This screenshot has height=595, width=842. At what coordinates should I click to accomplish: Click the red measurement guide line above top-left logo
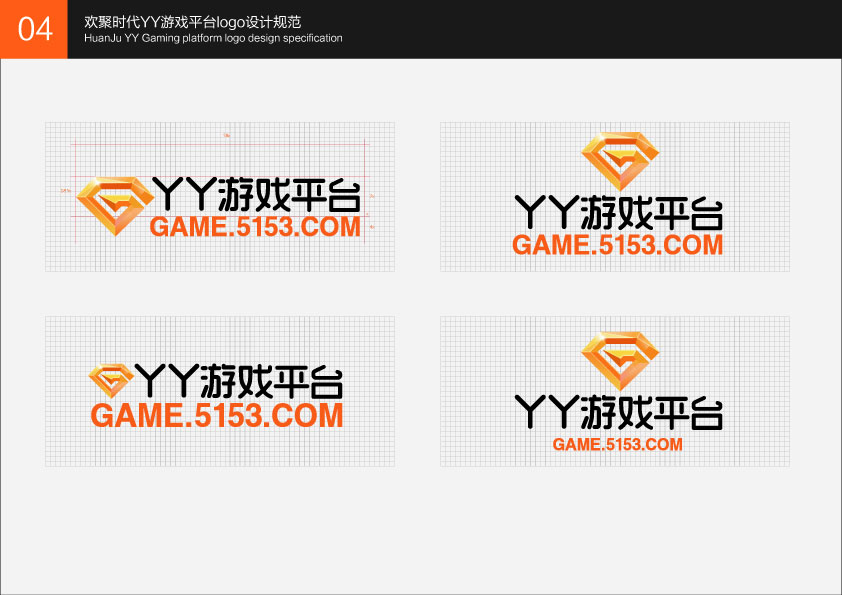click(220, 144)
